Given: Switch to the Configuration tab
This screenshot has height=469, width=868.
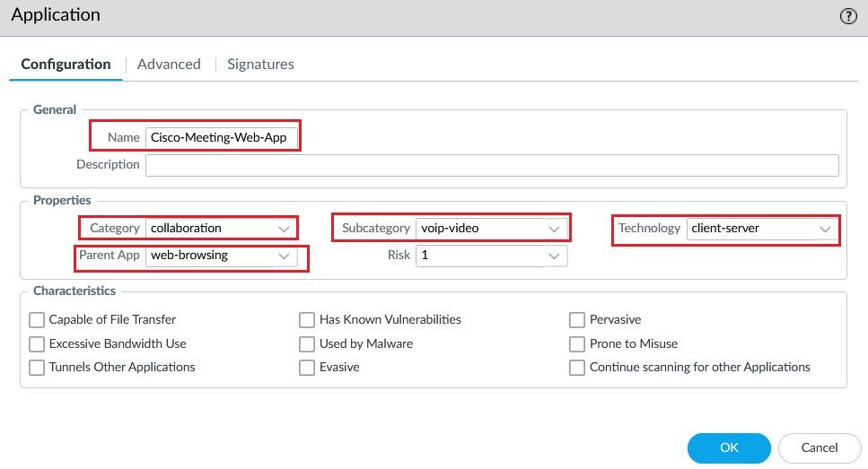Looking at the screenshot, I should (66, 65).
